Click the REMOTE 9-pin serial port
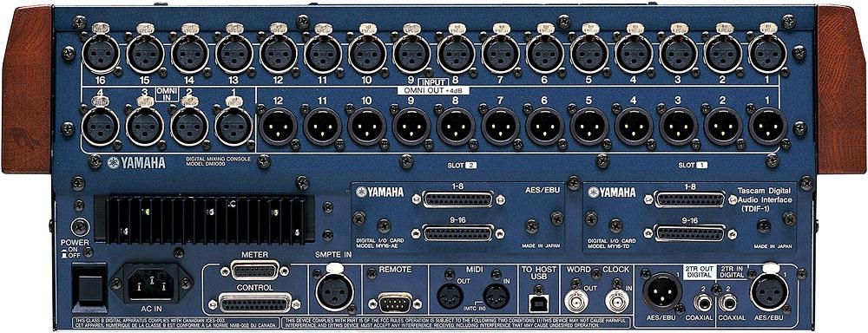This screenshot has width=868, height=333. click(x=395, y=303)
